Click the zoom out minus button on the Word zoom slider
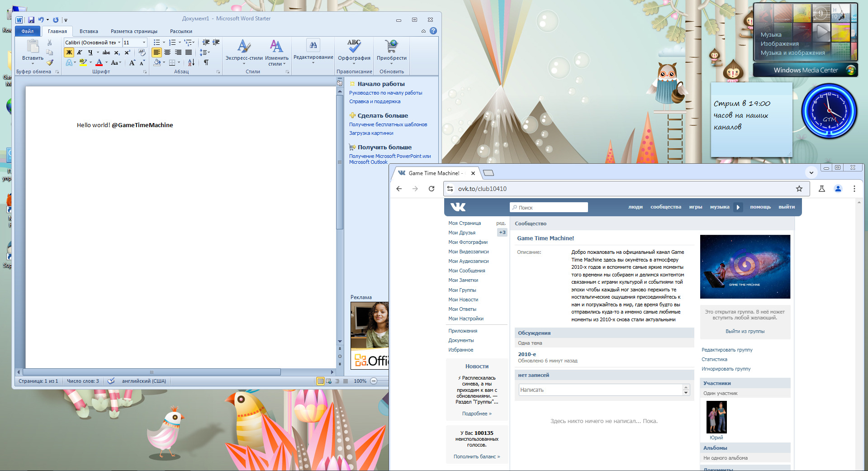This screenshot has width=868, height=471. [x=374, y=381]
